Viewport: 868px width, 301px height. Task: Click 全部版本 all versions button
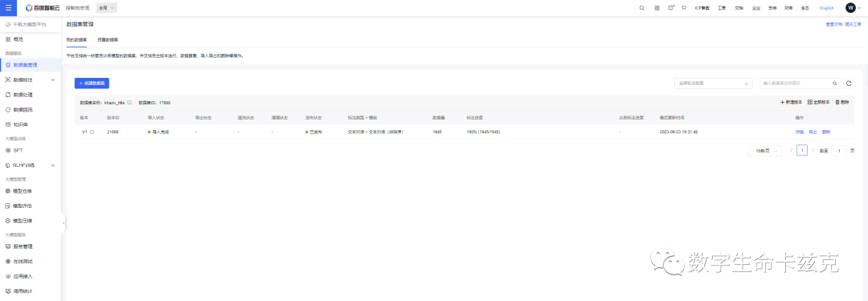[819, 103]
